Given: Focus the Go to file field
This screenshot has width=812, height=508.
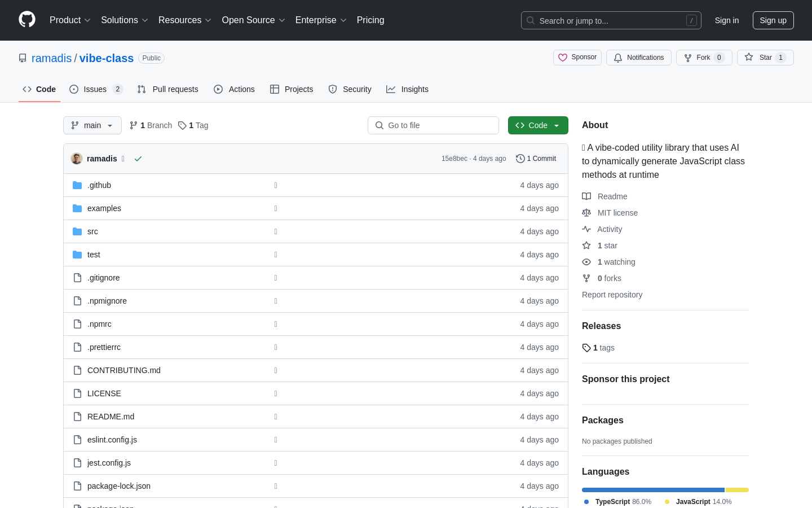Looking at the screenshot, I should pos(433,125).
